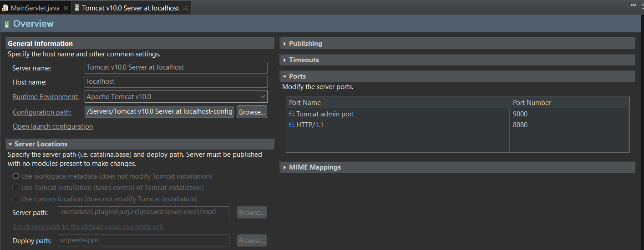The height and width of the screenshot is (250, 644).
Task: Click Browse next to Server path
Action: (x=252, y=212)
